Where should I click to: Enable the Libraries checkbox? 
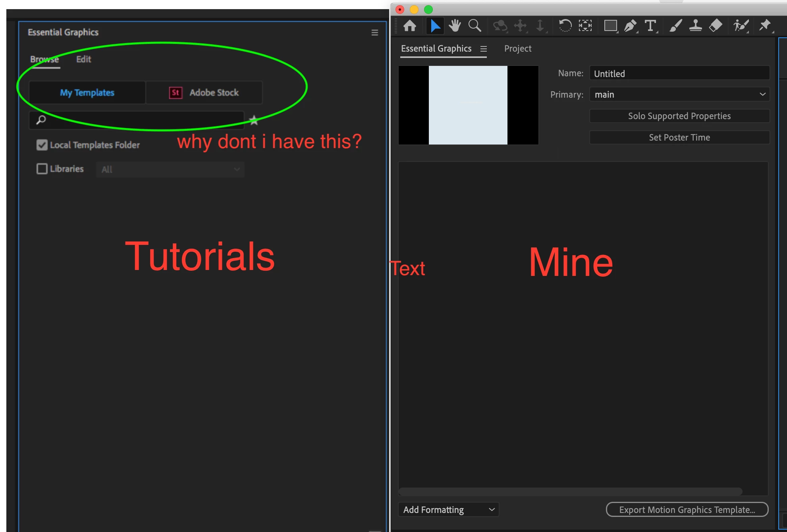tap(42, 169)
